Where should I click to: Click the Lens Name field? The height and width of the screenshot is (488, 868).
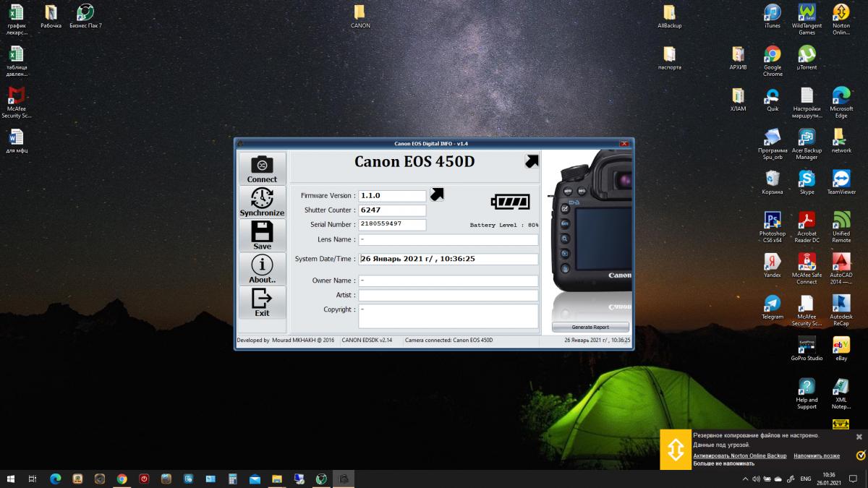click(x=448, y=239)
